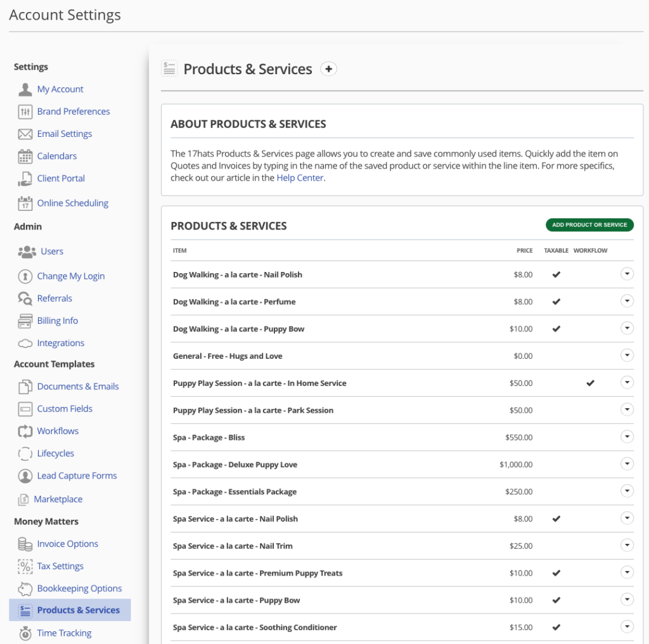This screenshot has width=649, height=644.
Task: Expand options for General Free Hugs and Love
Action: [x=627, y=356]
